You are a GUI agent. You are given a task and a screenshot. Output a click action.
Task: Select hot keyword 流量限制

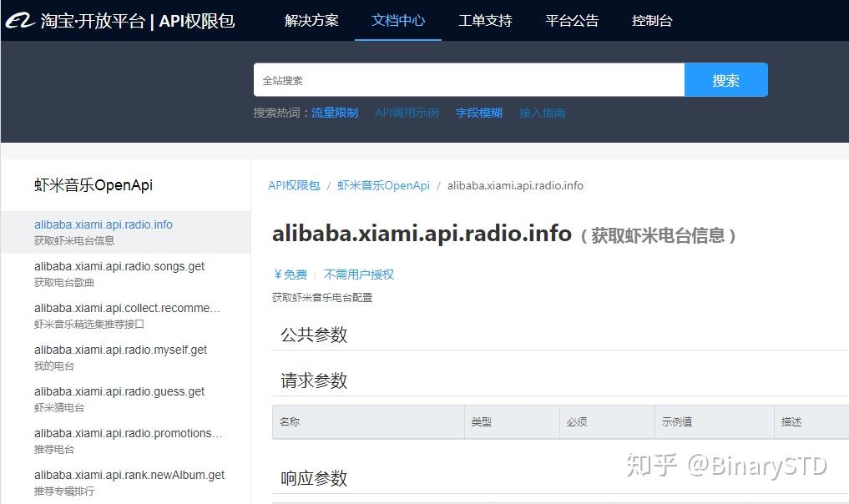point(335,113)
